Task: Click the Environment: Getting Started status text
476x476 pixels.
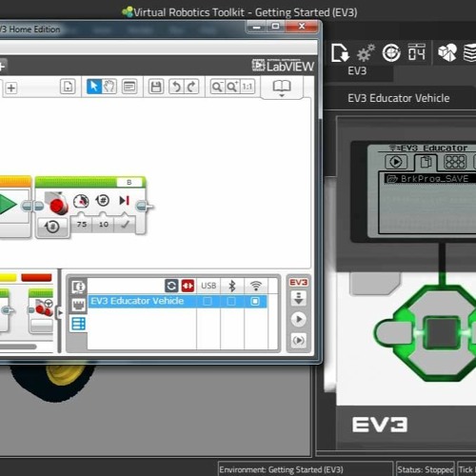Action: coord(281,469)
